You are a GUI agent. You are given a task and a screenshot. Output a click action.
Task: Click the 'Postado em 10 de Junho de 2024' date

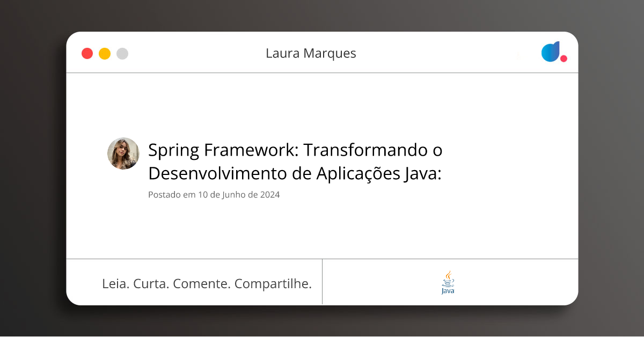[x=214, y=195]
